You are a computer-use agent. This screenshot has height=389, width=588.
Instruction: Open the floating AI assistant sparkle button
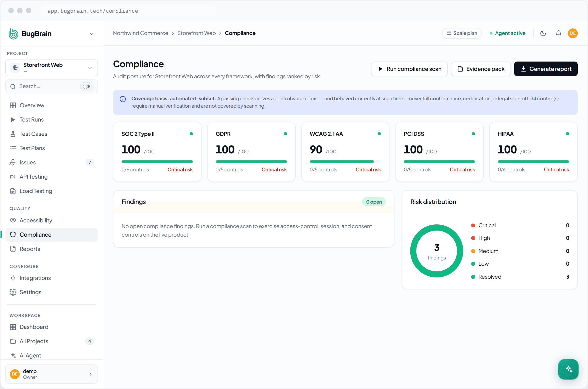[568, 369]
